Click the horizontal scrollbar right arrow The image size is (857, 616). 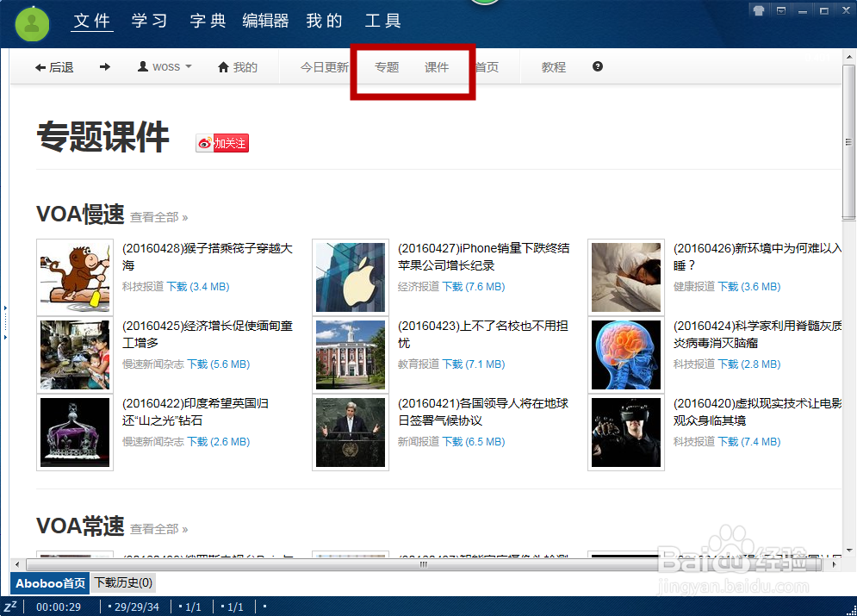(834, 564)
